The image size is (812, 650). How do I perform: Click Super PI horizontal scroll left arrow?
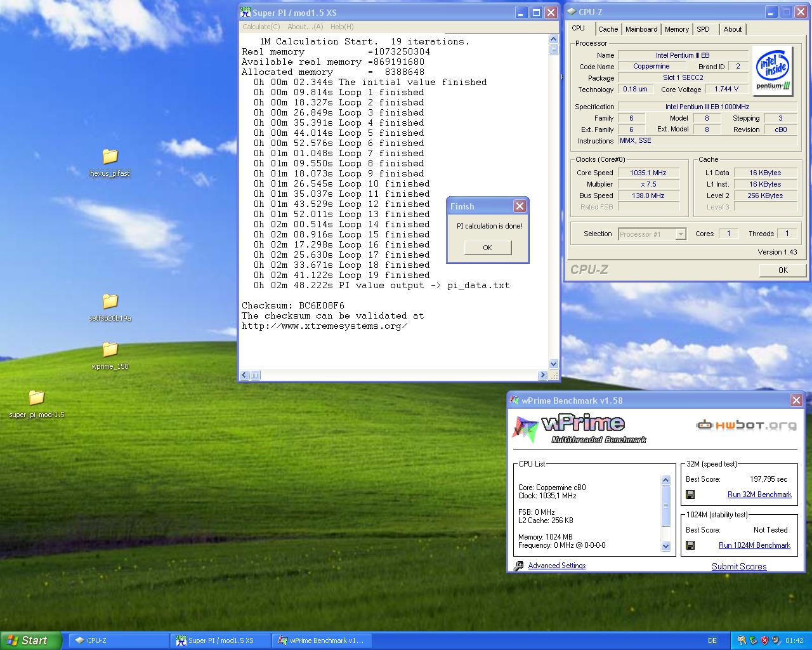tap(245, 375)
